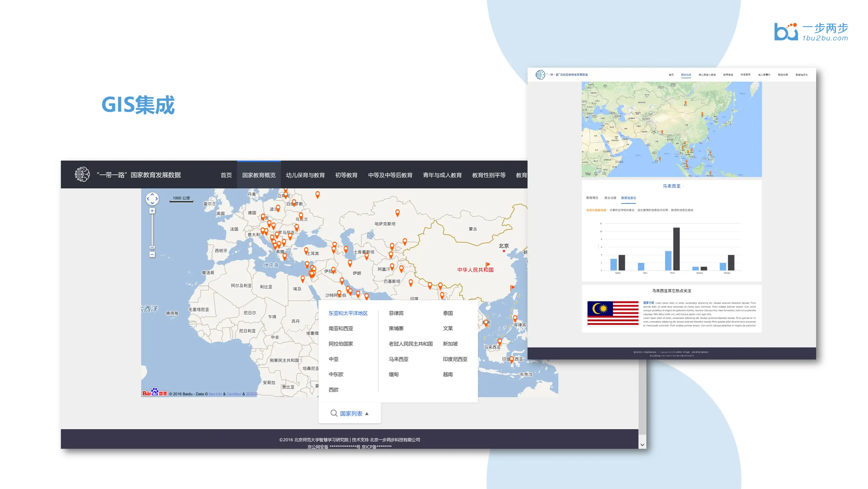
Task: Click the orange map pin over Kazakhstan
Action: 397,213
